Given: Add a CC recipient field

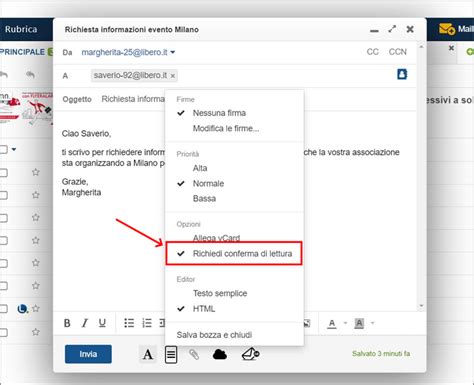Looking at the screenshot, I should (373, 52).
